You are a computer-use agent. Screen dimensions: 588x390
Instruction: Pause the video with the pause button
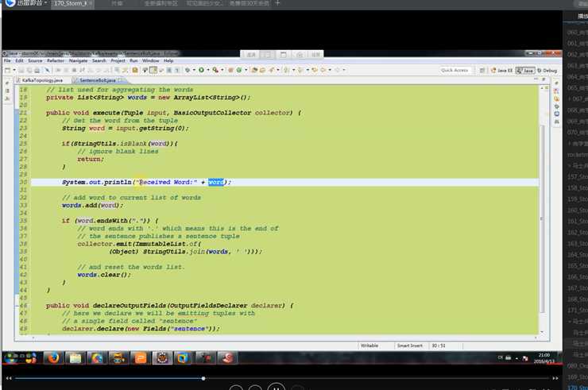click(276, 387)
